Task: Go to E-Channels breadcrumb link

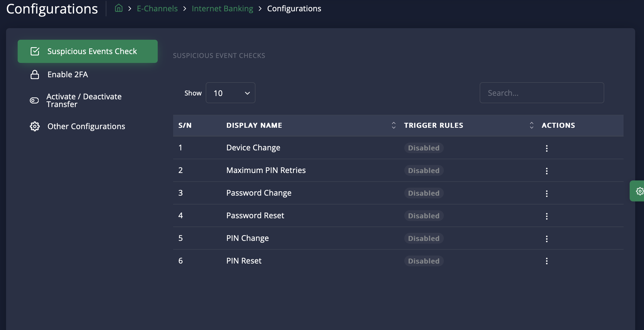Action: point(157,9)
